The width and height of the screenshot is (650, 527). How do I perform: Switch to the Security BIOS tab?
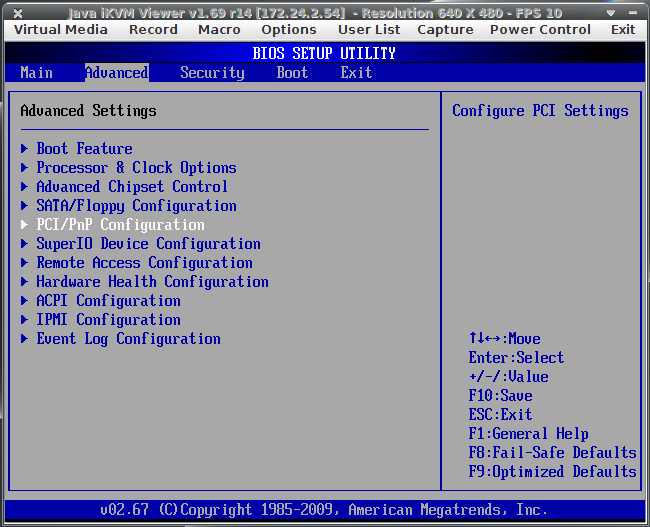coord(212,73)
